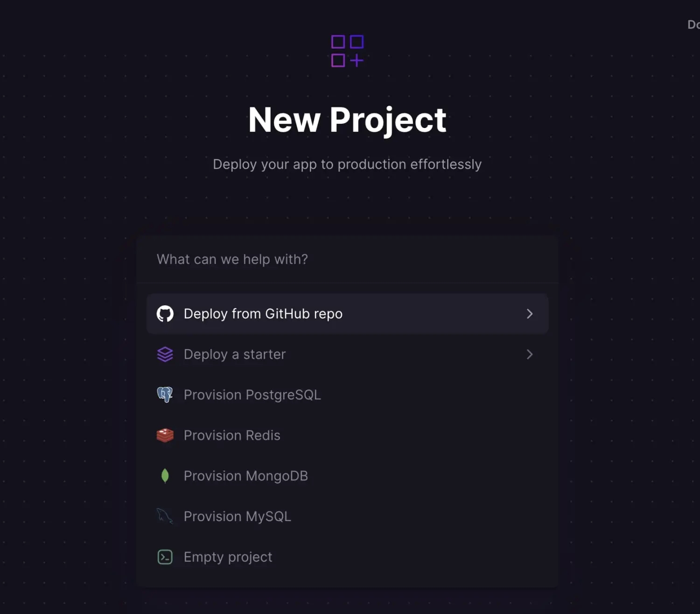Click the GitHub octocat icon
The image size is (700, 614).
click(165, 314)
